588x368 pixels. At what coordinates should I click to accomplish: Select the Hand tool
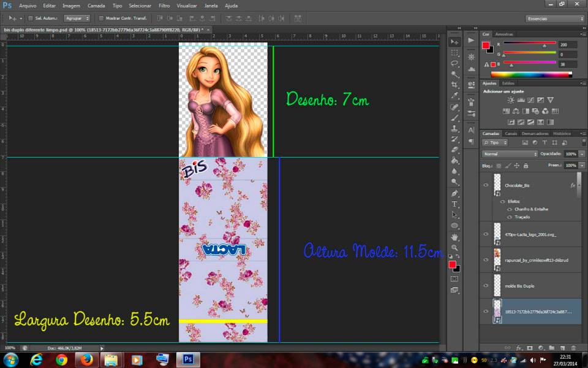(454, 237)
